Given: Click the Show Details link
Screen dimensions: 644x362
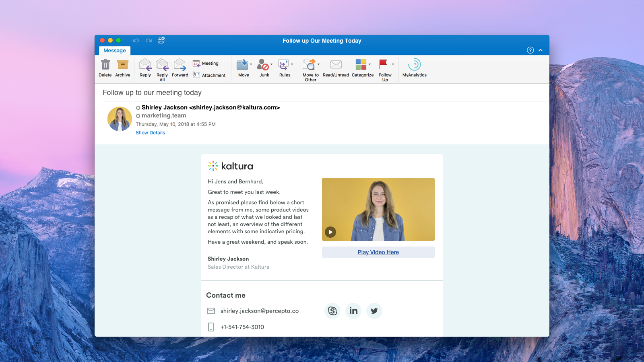Looking at the screenshot, I should [150, 133].
